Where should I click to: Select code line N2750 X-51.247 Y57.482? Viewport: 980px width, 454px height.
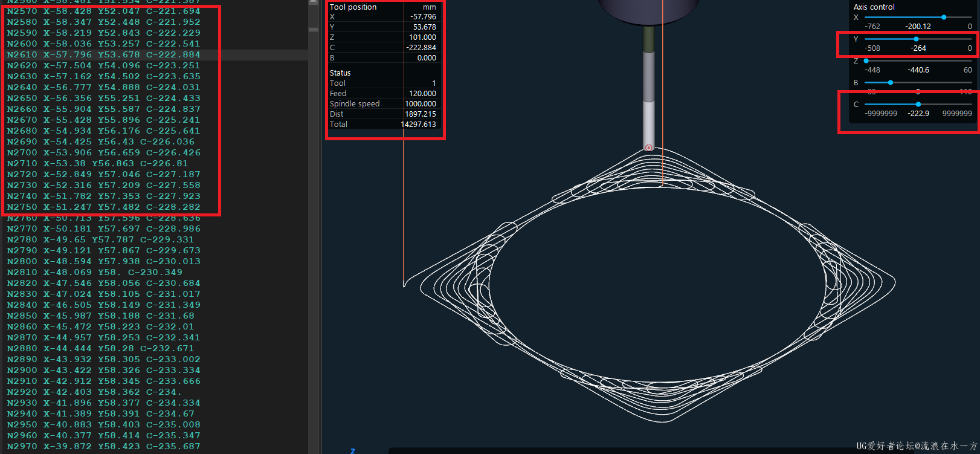pyautogui.click(x=103, y=207)
